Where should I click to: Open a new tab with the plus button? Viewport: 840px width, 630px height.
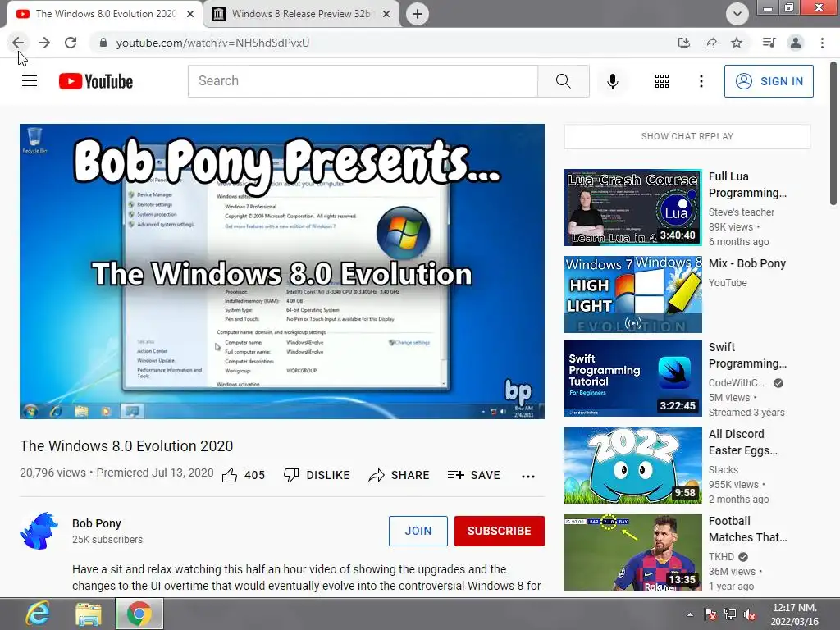click(x=418, y=14)
